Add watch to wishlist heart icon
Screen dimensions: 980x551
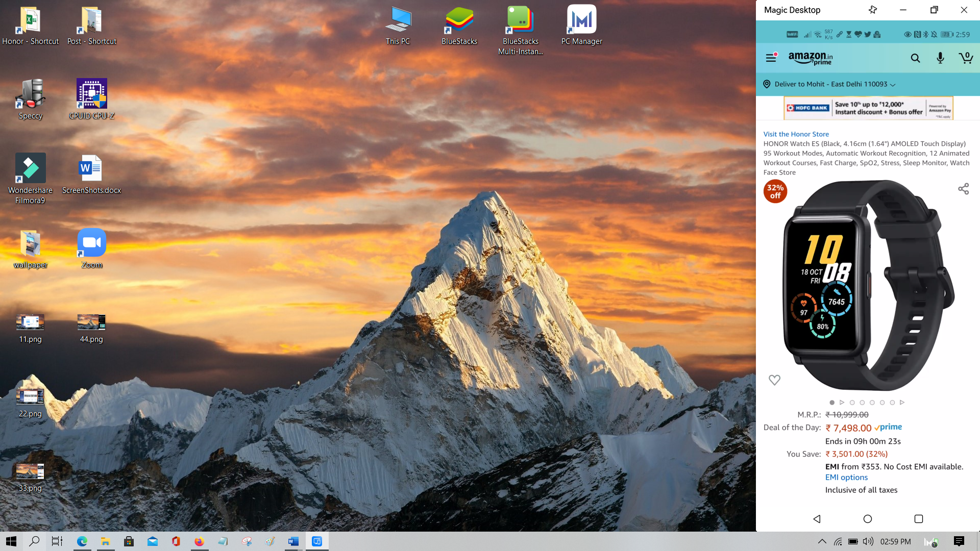[774, 380]
